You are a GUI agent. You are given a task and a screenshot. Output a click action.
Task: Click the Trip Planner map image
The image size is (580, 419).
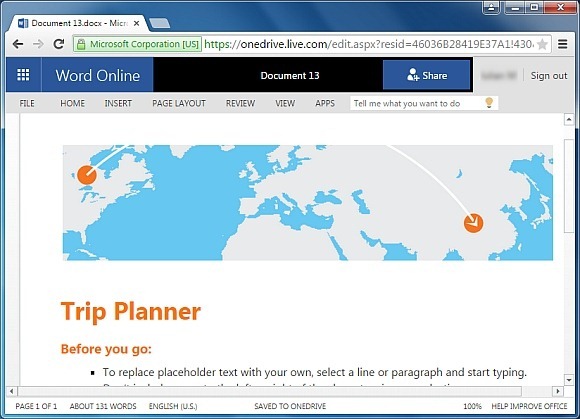tap(308, 203)
